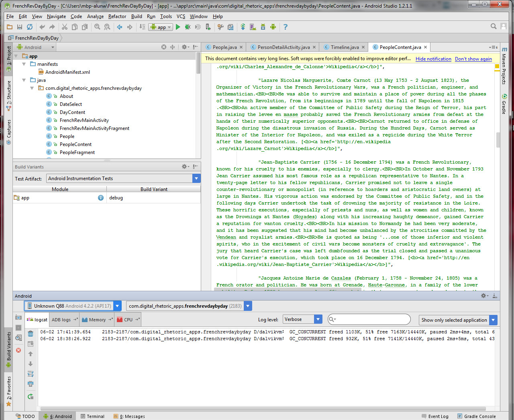Take a device screenshot with the camera icon
Image resolution: width=514 pixels, height=420 pixels.
coord(18,317)
